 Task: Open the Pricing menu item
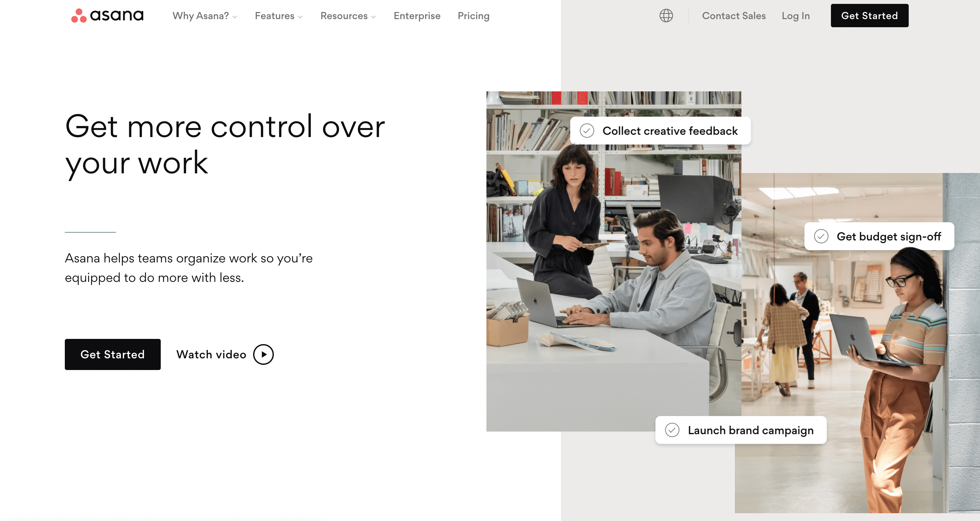click(473, 16)
